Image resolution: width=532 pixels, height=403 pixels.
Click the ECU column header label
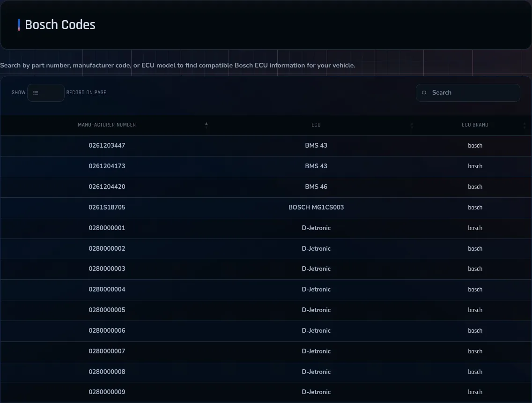click(x=316, y=125)
